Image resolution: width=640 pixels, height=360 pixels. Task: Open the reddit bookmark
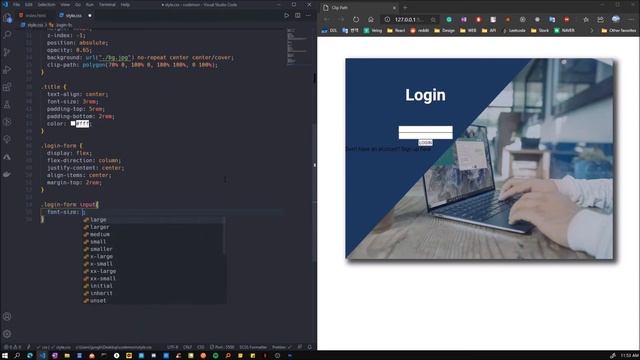click(x=420, y=30)
